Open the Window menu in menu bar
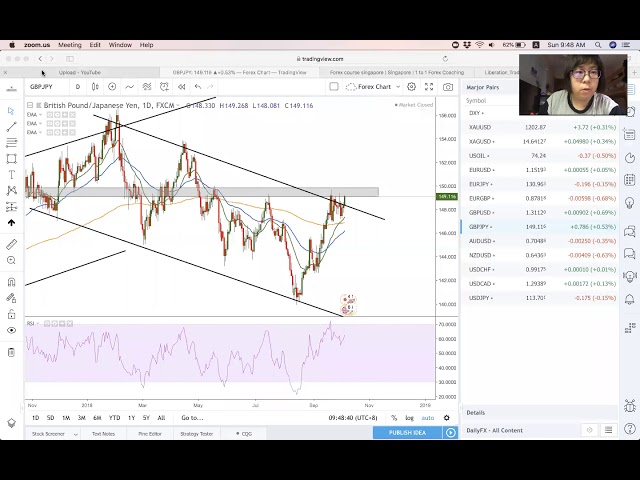 tap(120, 45)
